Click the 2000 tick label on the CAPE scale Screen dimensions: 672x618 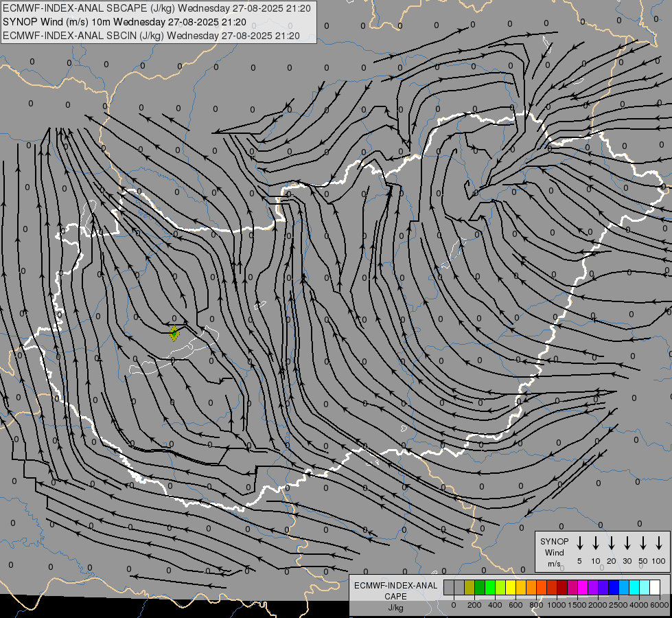[598, 605]
